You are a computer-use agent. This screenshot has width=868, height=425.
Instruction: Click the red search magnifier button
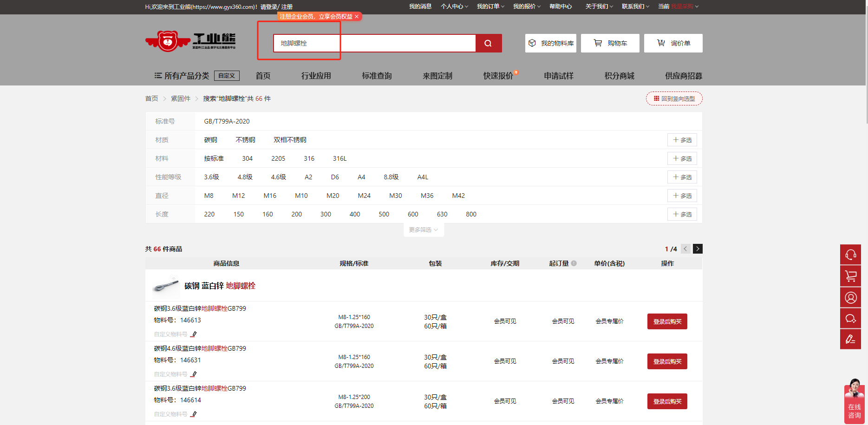pyautogui.click(x=488, y=43)
